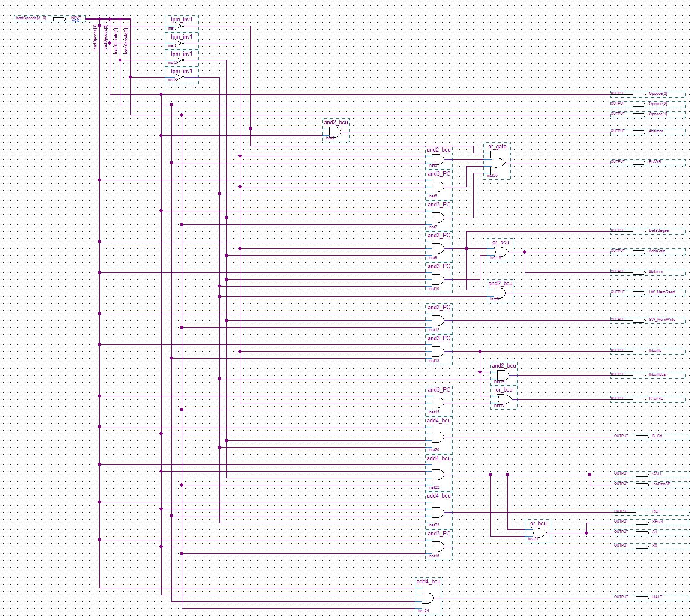Select the or_bcu gate inst18
Image resolution: width=690 pixels, height=616 pixels.
pos(501,252)
